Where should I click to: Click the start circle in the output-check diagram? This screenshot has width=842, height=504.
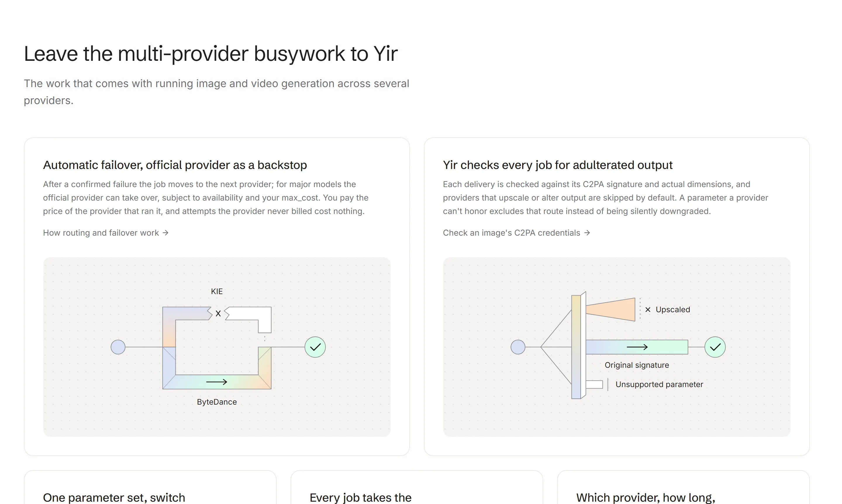click(x=518, y=347)
